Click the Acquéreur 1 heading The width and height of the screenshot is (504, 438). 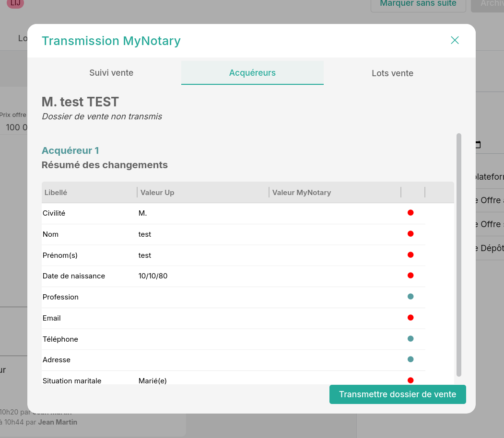coord(70,150)
